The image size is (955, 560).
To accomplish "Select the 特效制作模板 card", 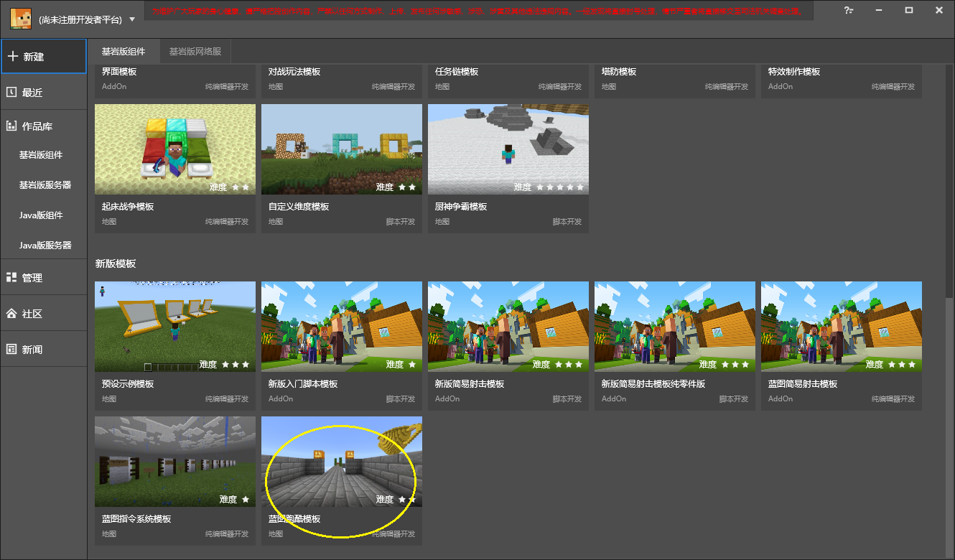I will [842, 80].
